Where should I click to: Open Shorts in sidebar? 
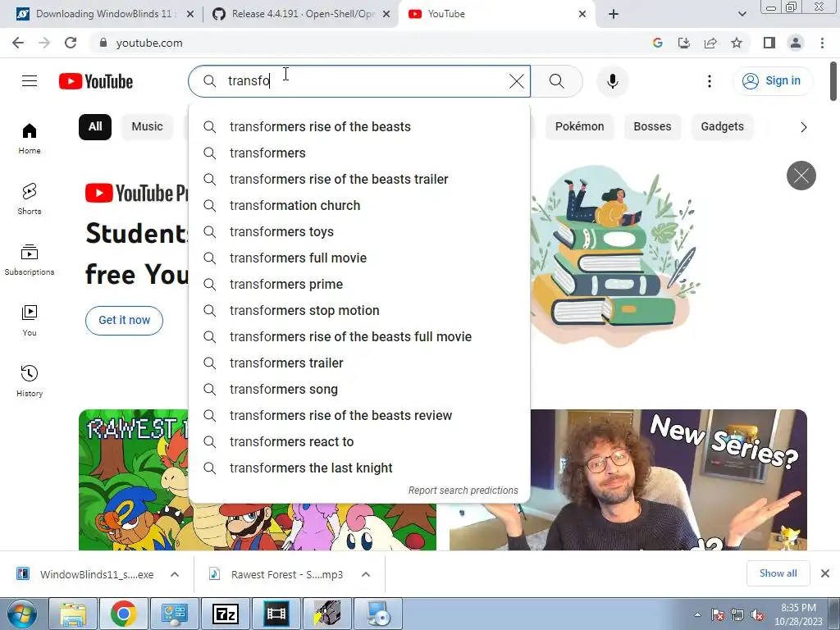[x=30, y=199]
